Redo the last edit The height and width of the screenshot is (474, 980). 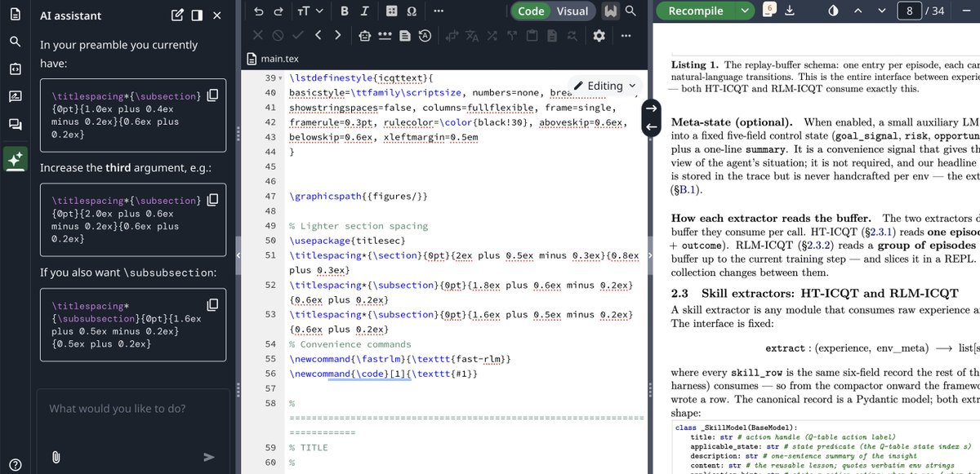pyautogui.click(x=278, y=11)
